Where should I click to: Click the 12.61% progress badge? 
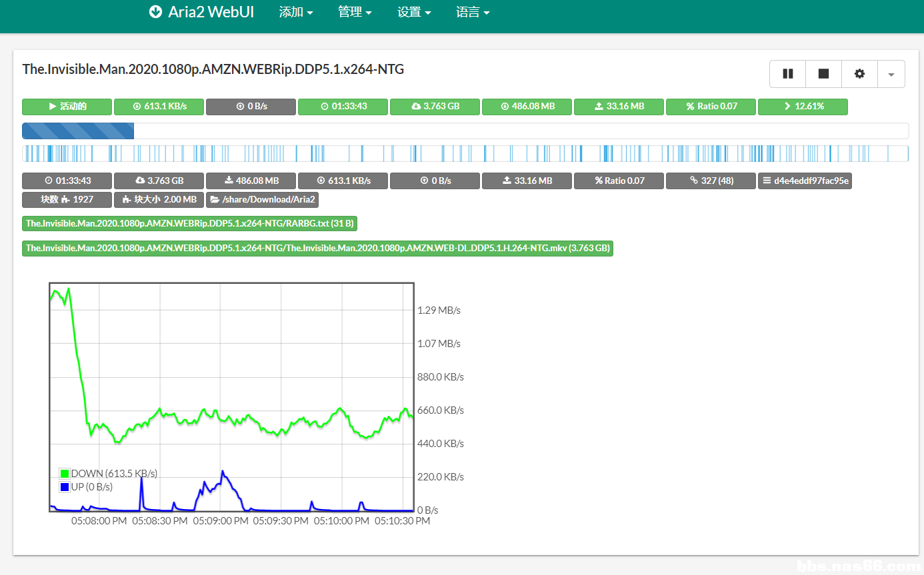pyautogui.click(x=803, y=107)
